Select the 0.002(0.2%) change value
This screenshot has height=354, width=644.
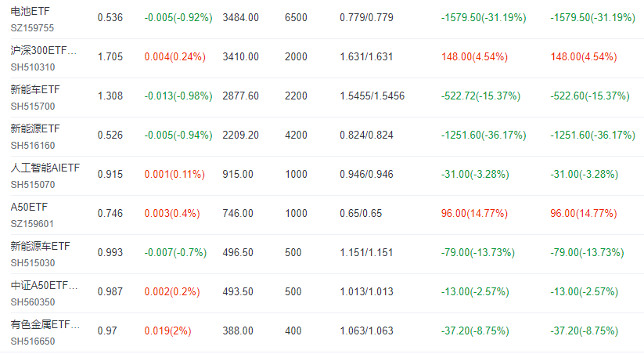point(172,291)
